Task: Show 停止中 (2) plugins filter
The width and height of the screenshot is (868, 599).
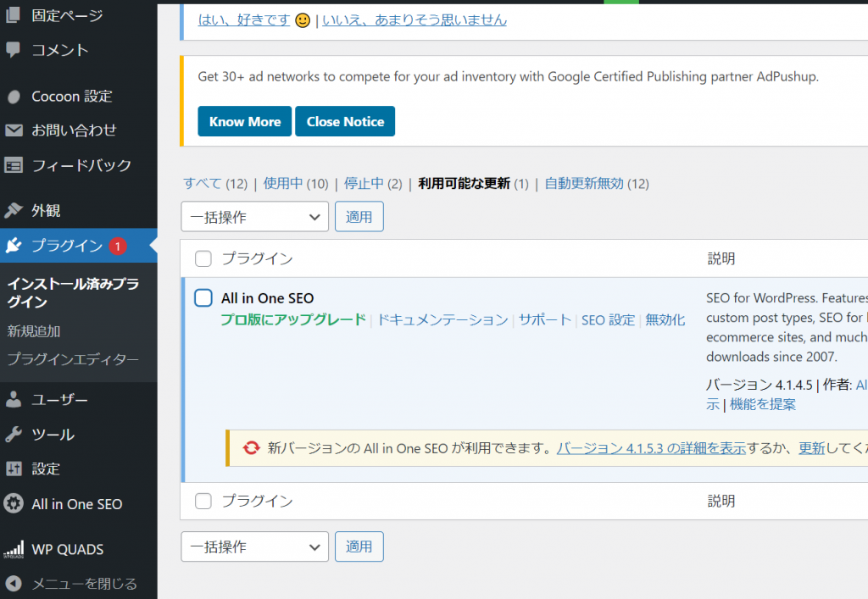Action: [373, 183]
